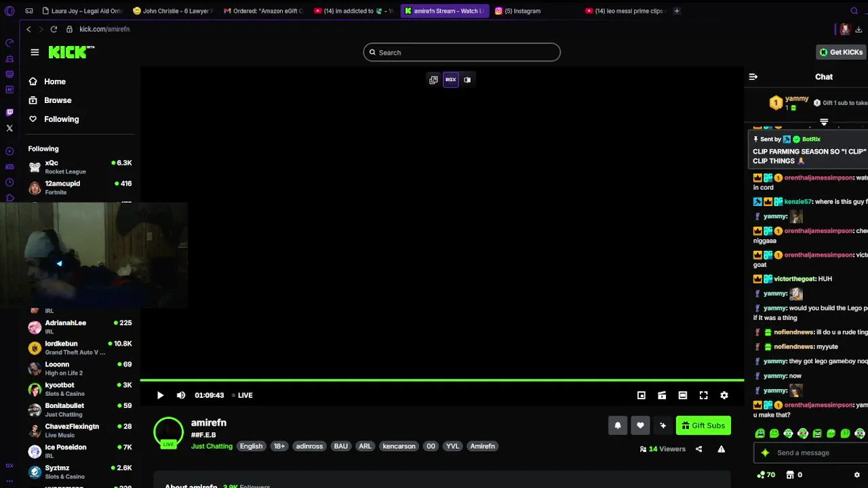Switch to the leo messi prime clips tab

pos(625,11)
